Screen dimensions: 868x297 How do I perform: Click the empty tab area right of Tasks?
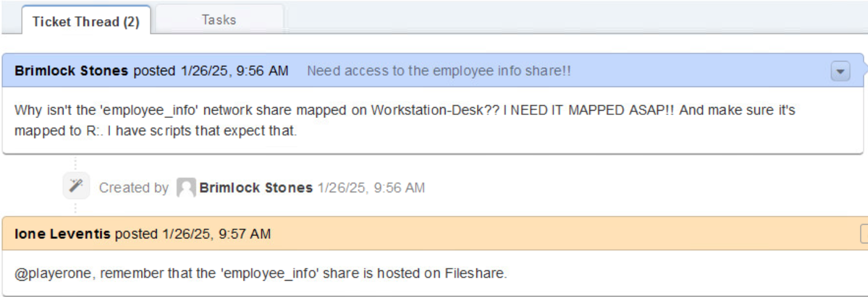(x=544, y=18)
